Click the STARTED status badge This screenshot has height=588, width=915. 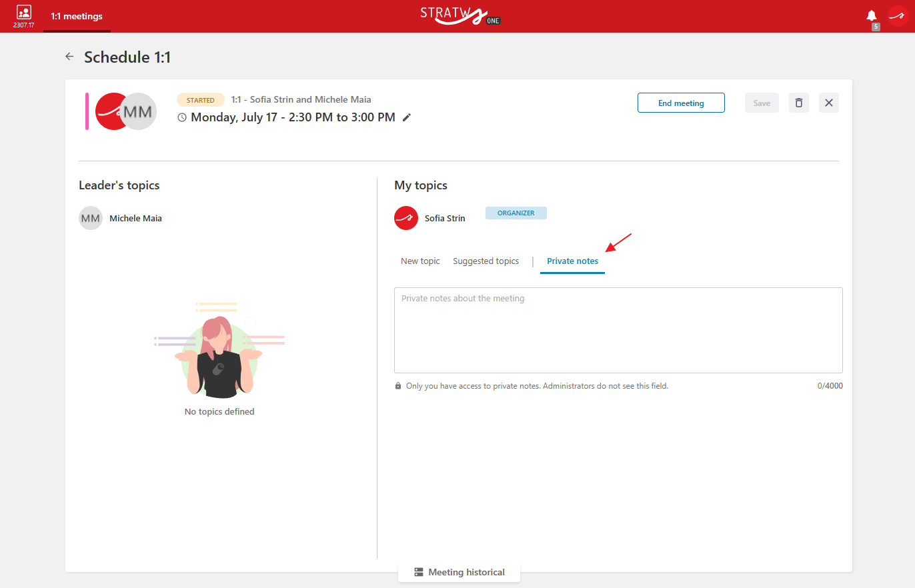pyautogui.click(x=201, y=100)
